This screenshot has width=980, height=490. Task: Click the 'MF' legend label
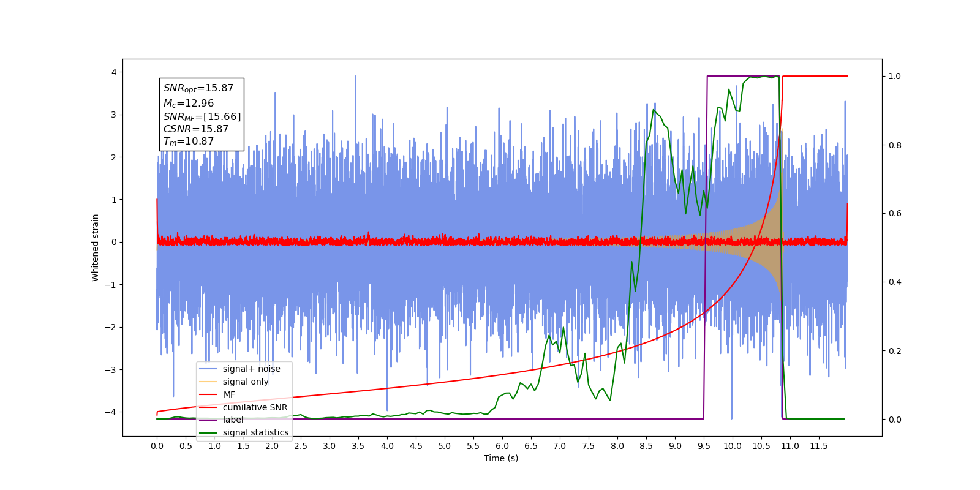tap(229, 394)
